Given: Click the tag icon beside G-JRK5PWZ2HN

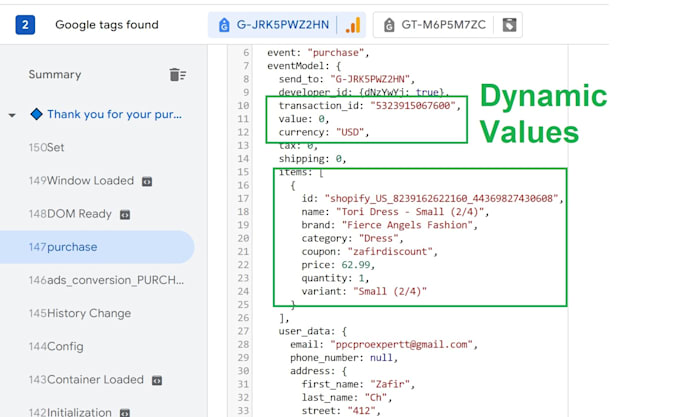Looking at the screenshot, I should coord(224,25).
